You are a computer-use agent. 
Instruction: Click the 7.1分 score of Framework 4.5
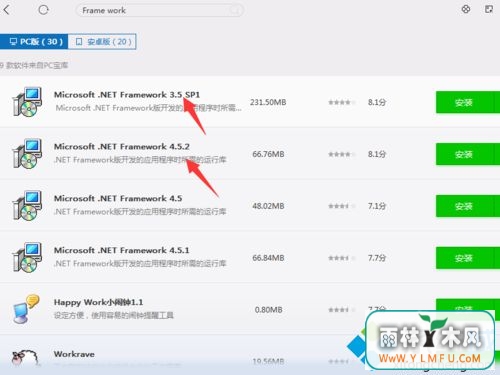[x=377, y=206]
